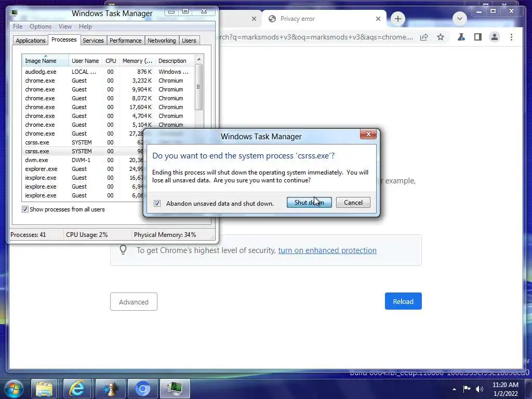Click Shut down in the csrss.exe dialog
This screenshot has width=532, height=399.
[x=309, y=203]
